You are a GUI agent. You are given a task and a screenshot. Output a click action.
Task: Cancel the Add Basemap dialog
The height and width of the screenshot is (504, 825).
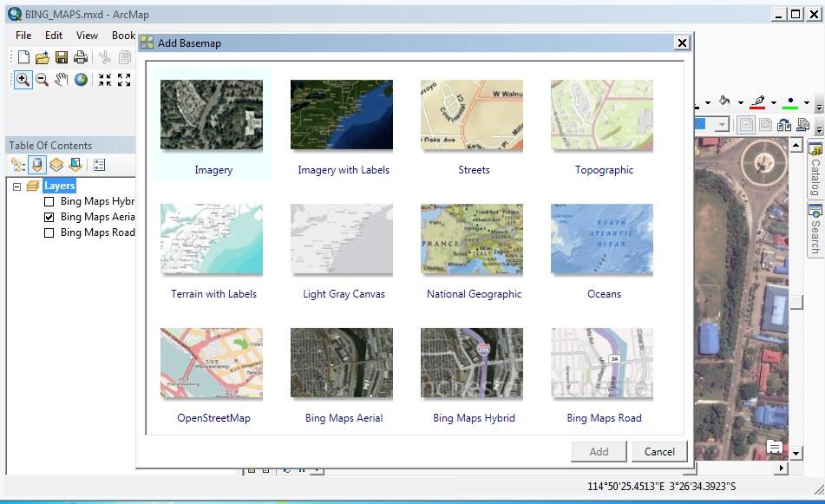click(659, 451)
